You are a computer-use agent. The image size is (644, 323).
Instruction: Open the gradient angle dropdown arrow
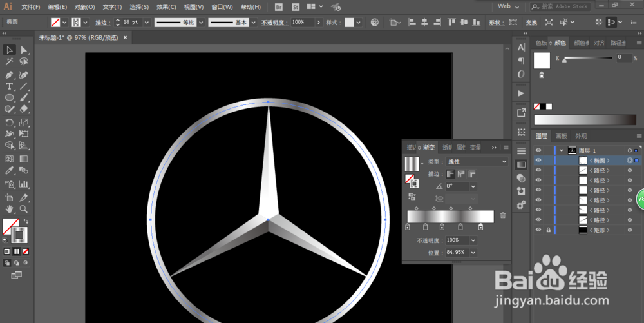[x=473, y=186]
